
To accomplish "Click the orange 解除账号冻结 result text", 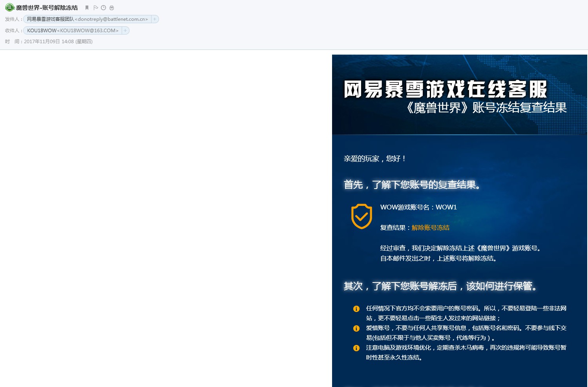I will [x=430, y=228].
